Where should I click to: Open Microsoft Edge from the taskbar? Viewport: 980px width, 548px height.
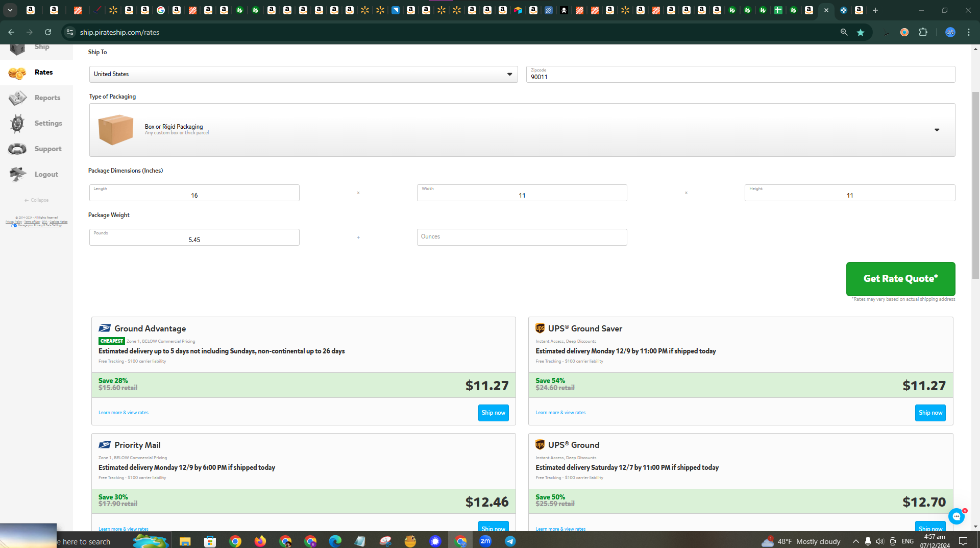click(335, 541)
